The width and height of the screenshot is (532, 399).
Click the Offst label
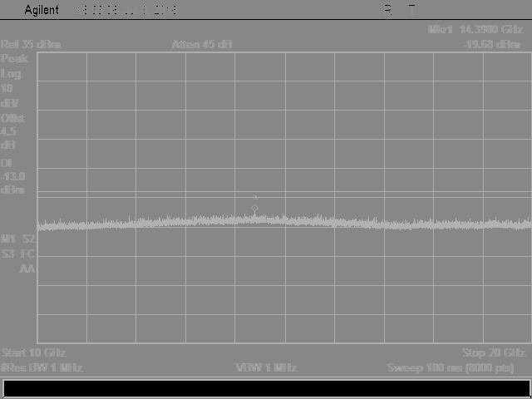(x=13, y=118)
